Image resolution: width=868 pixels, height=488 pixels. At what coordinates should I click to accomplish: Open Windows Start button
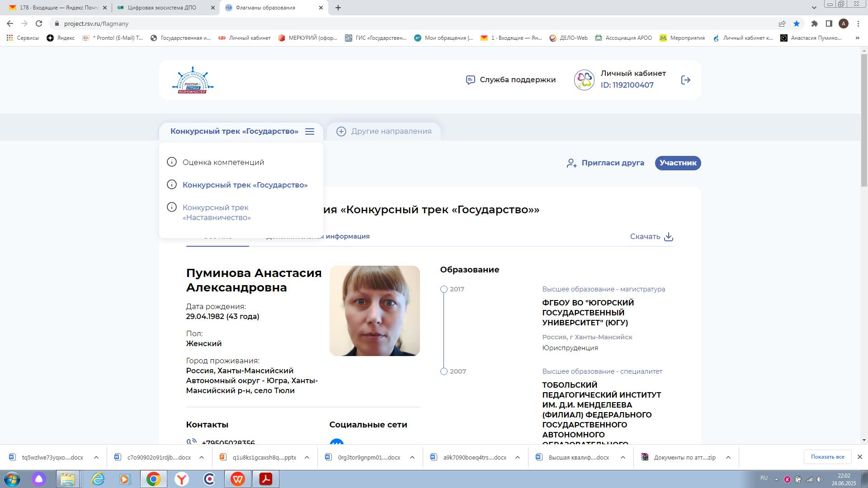pyautogui.click(x=12, y=479)
